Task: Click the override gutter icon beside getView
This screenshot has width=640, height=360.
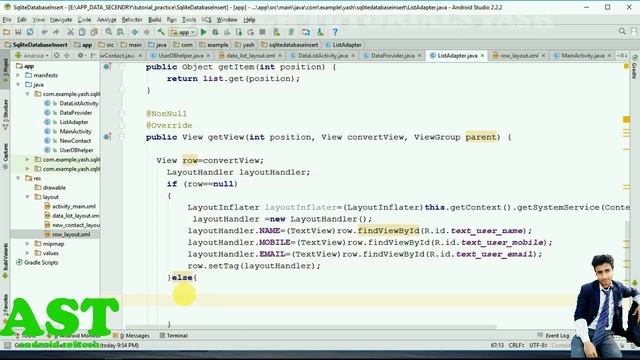Action: pyautogui.click(x=107, y=137)
